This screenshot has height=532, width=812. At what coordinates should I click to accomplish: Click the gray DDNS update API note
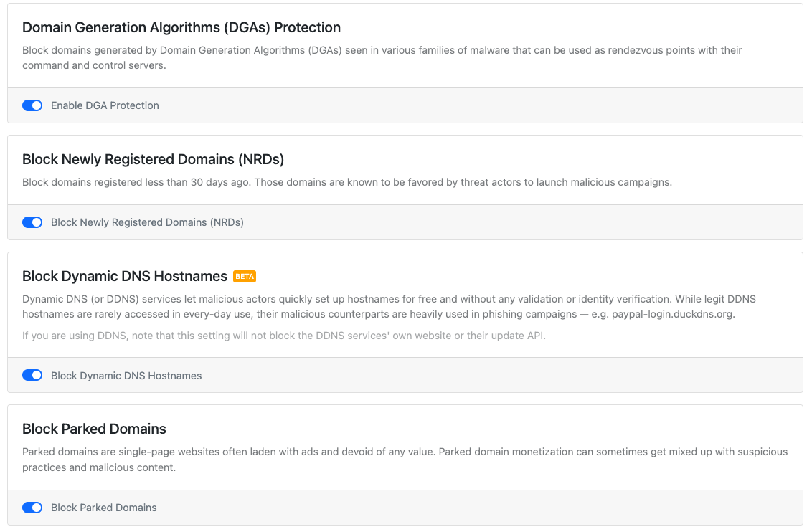pos(284,336)
